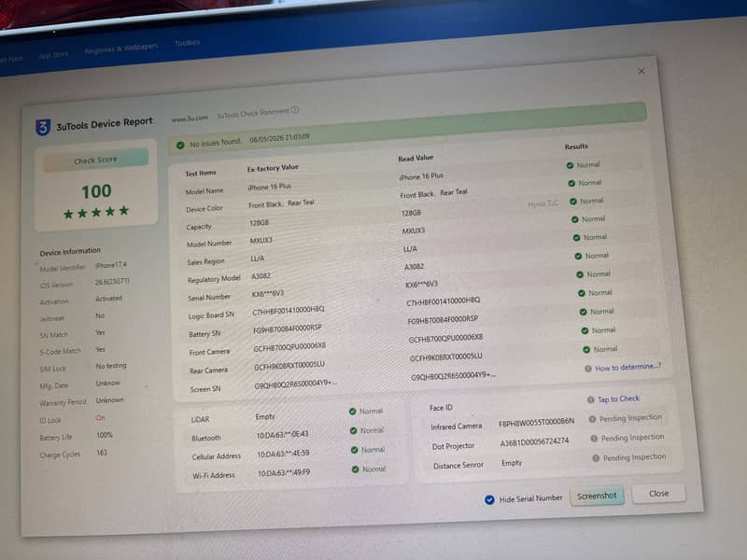Click the Pending Inspection icon for Dot Projector
This screenshot has width=747, height=560.
click(594, 439)
